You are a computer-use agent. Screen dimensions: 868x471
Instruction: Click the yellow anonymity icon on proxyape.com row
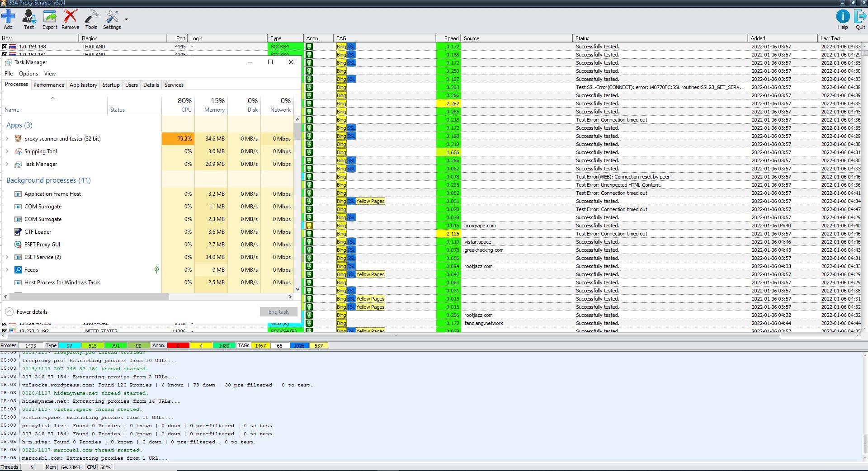[x=309, y=226]
